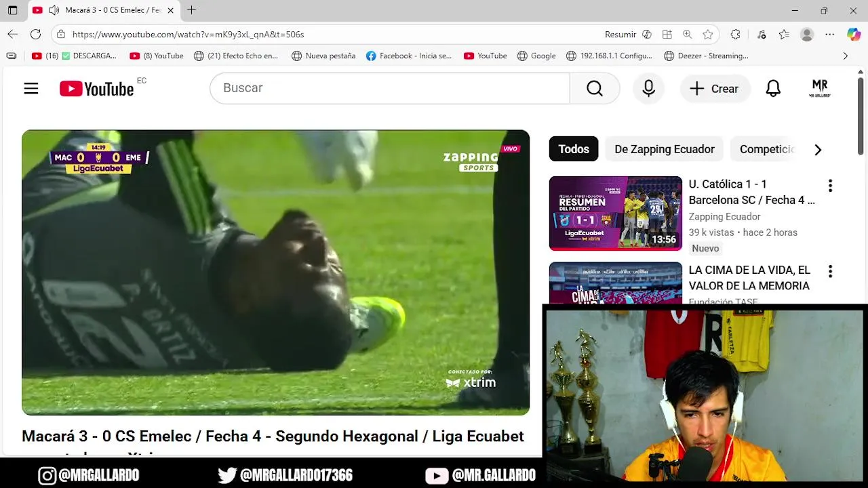Open U. Católica 1 - 1 Barcelona thumbnail

coord(616,213)
